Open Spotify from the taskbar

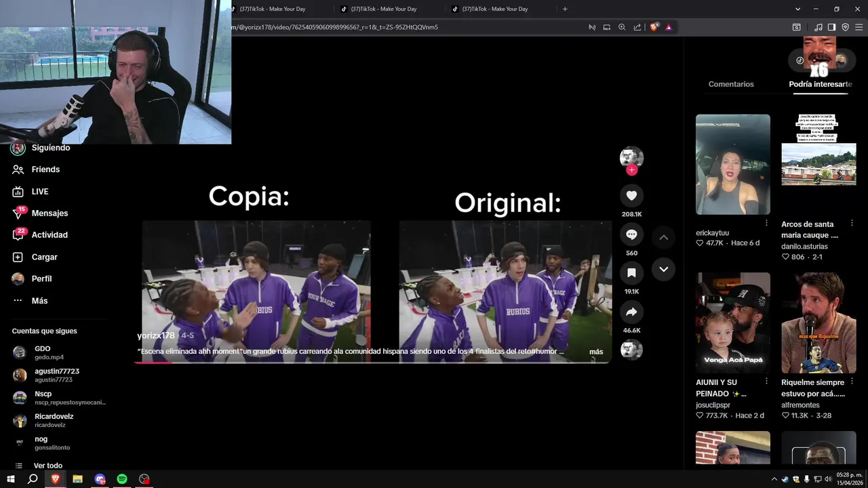click(122, 479)
